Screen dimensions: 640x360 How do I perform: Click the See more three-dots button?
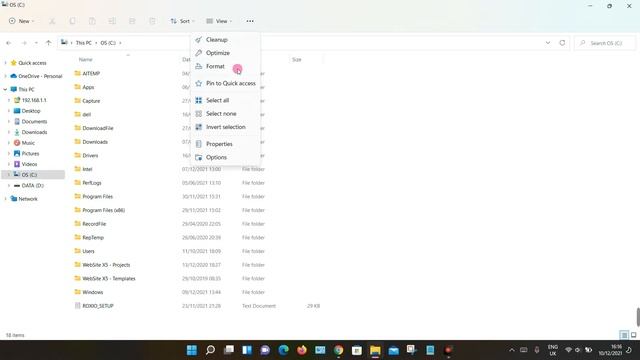point(250,21)
